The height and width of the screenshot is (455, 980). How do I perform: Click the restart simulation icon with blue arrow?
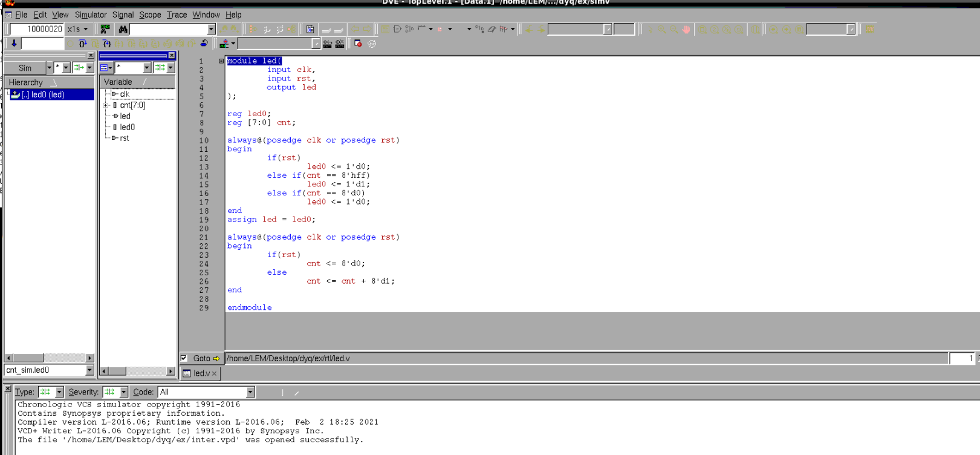(x=204, y=44)
